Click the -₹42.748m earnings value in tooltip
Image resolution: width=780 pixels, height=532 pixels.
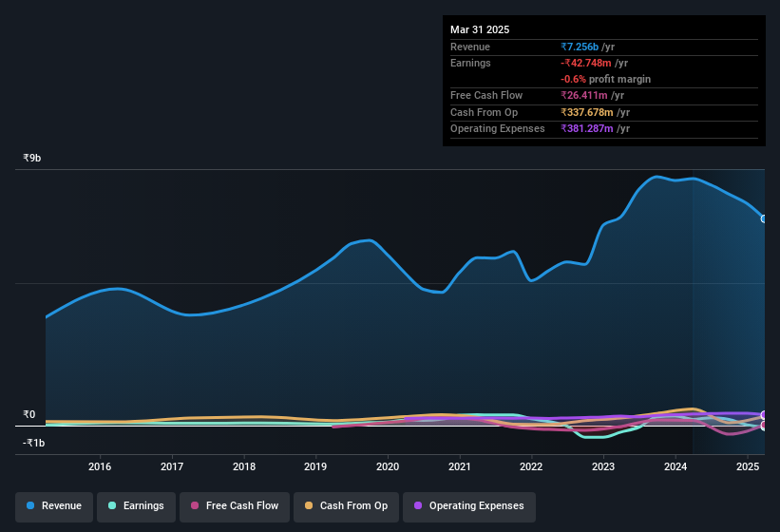tap(586, 63)
